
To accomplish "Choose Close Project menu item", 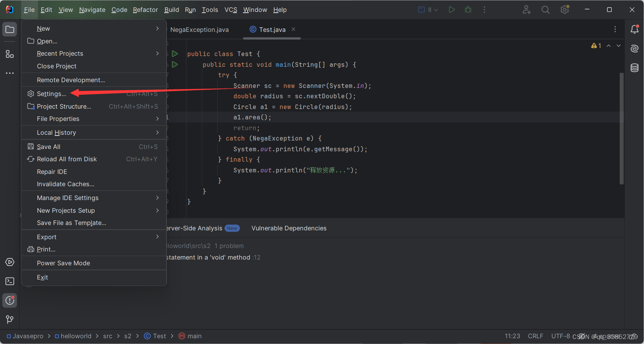I will pos(94,66).
